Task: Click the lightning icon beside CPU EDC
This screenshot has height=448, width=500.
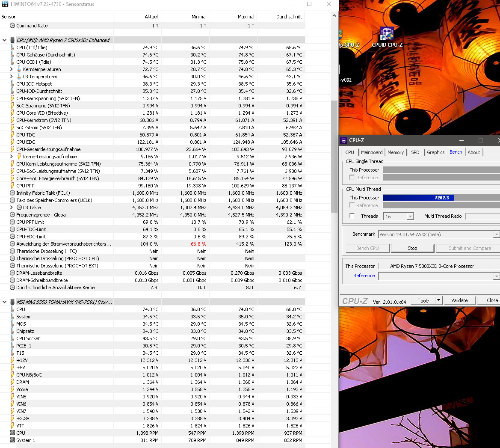Action: click(x=12, y=142)
